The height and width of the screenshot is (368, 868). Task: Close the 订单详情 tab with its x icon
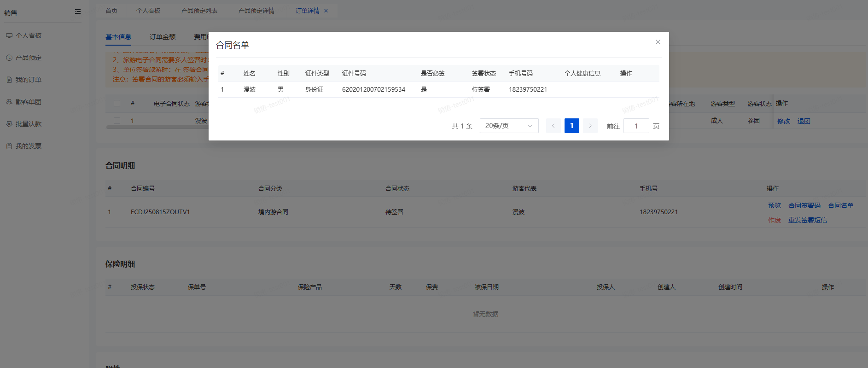(326, 11)
